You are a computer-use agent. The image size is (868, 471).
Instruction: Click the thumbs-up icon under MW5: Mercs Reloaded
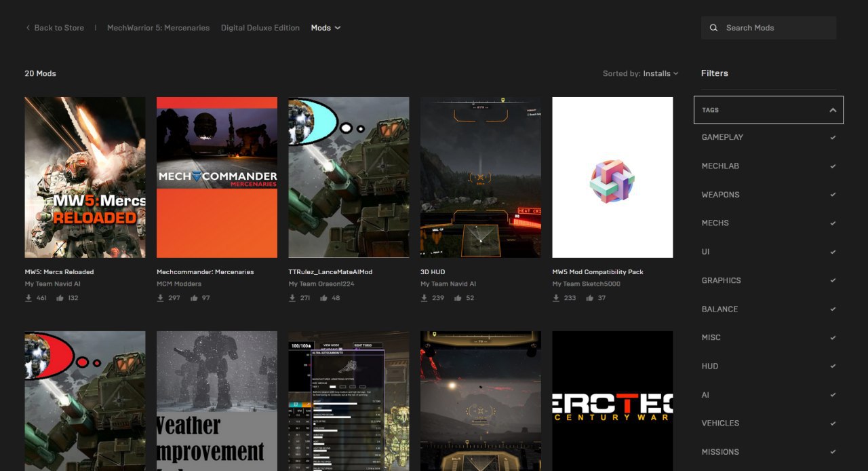[x=60, y=298]
